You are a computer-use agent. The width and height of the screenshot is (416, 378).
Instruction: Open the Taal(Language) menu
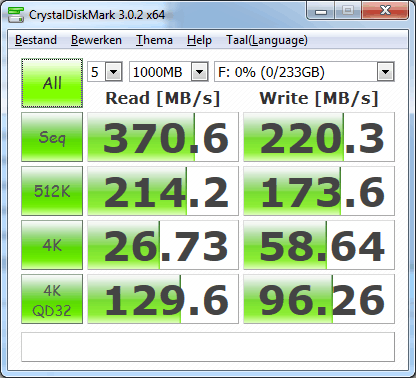coord(267,40)
